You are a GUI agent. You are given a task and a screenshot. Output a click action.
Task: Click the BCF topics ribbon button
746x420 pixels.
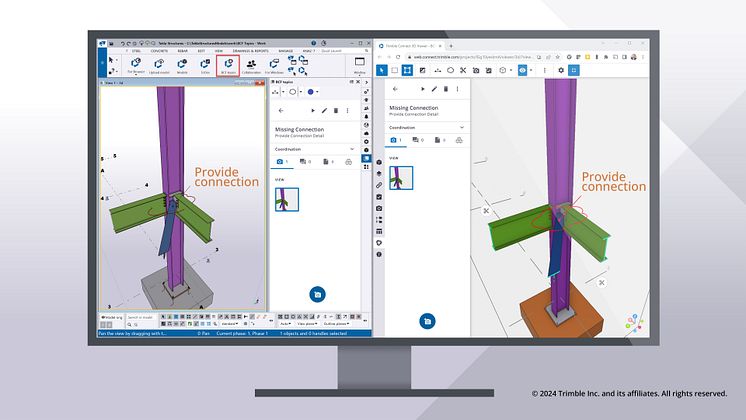(x=228, y=66)
